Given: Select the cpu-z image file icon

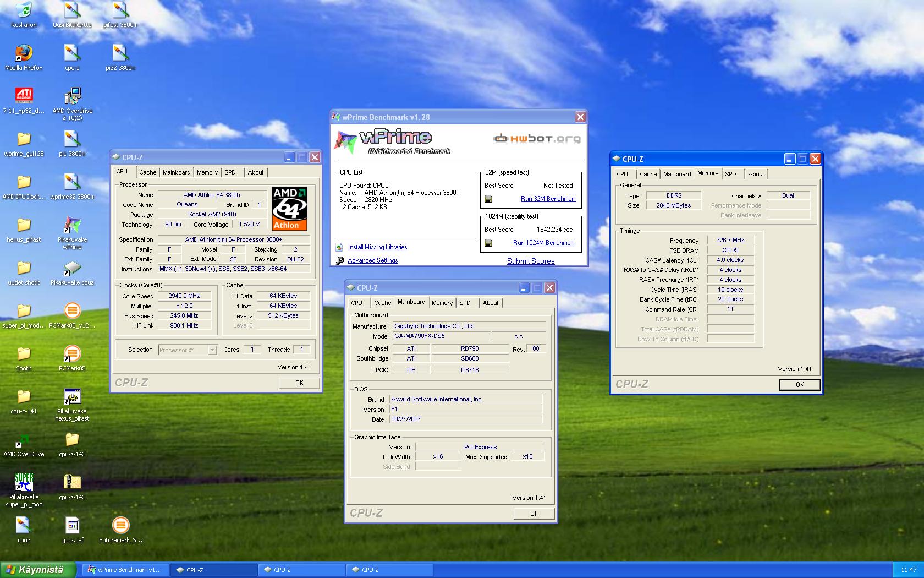Looking at the screenshot, I should tap(72, 53).
